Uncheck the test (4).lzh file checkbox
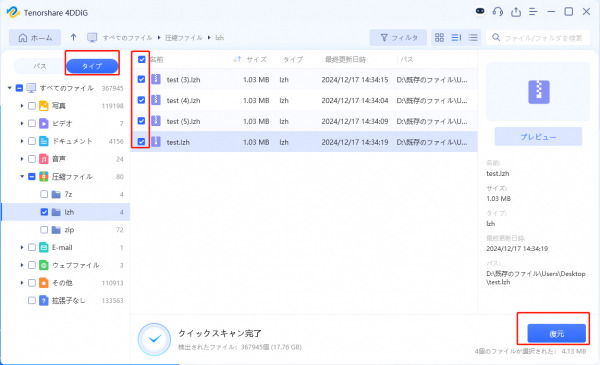The width and height of the screenshot is (600, 365). click(x=141, y=100)
